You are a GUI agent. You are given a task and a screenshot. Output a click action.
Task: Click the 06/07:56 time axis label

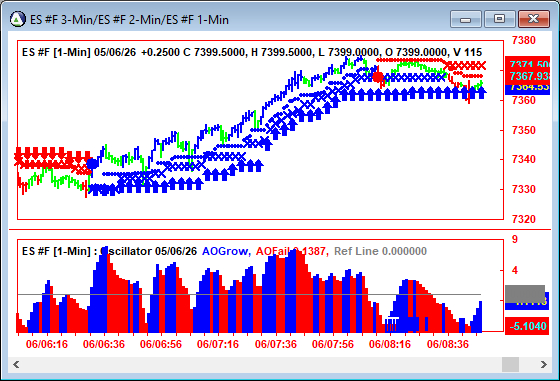click(332, 344)
